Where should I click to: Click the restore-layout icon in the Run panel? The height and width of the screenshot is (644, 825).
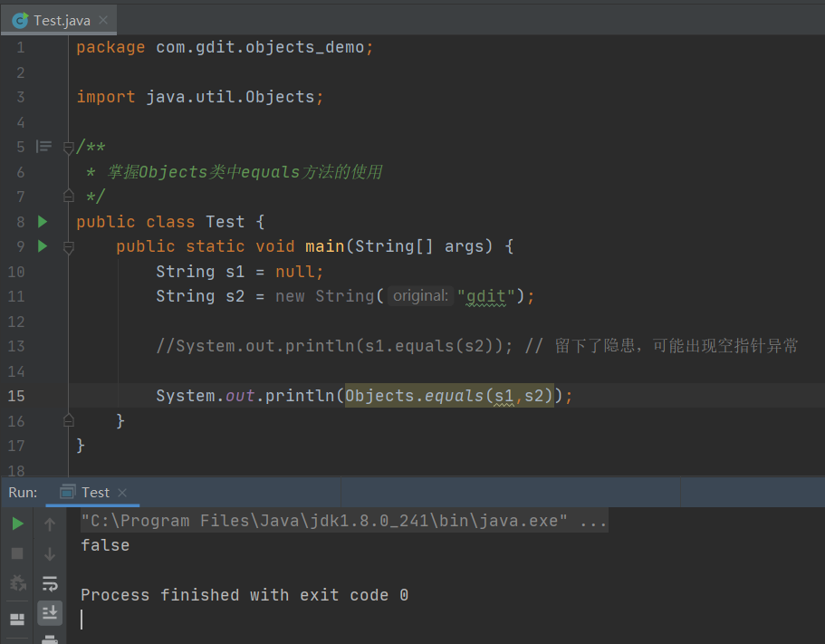16,620
